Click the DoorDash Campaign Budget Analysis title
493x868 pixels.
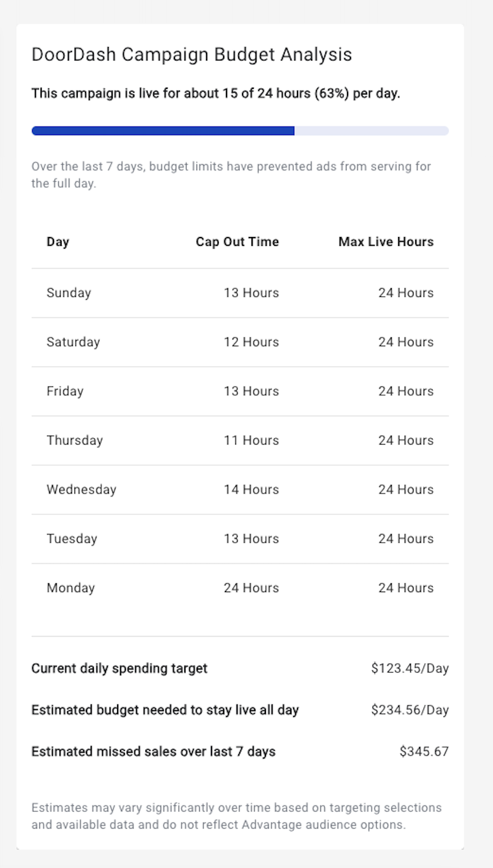coord(192,54)
